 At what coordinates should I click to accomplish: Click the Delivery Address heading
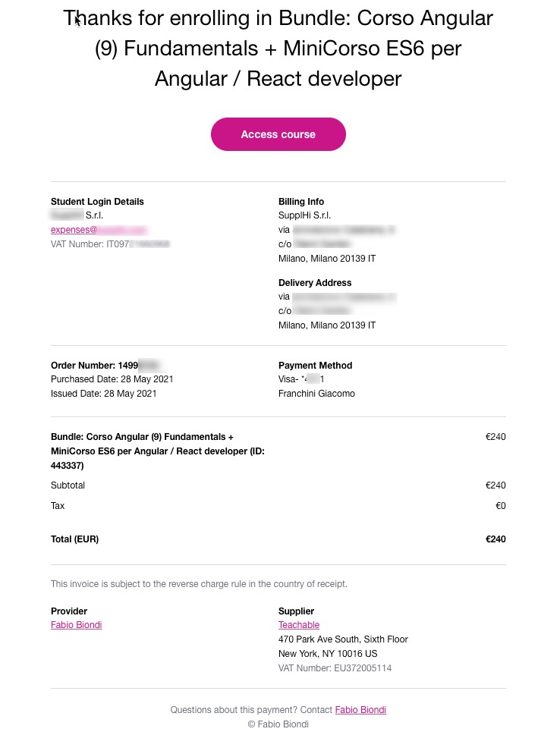[x=315, y=283]
